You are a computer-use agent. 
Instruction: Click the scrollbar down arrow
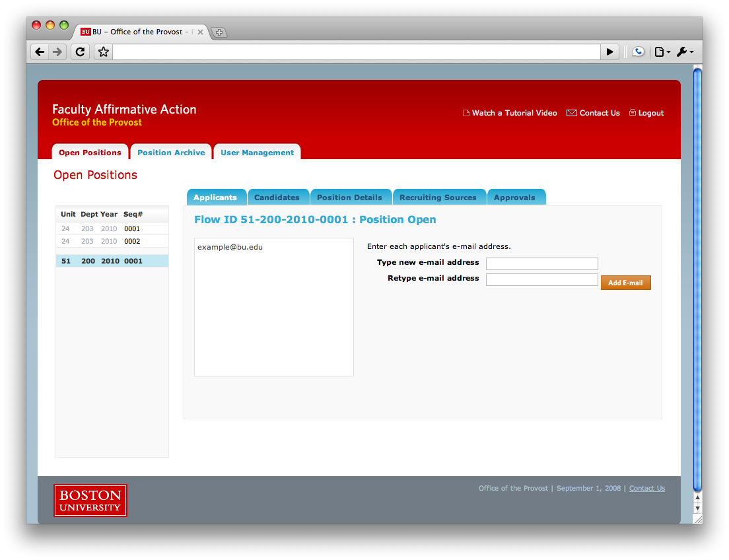tap(697, 508)
